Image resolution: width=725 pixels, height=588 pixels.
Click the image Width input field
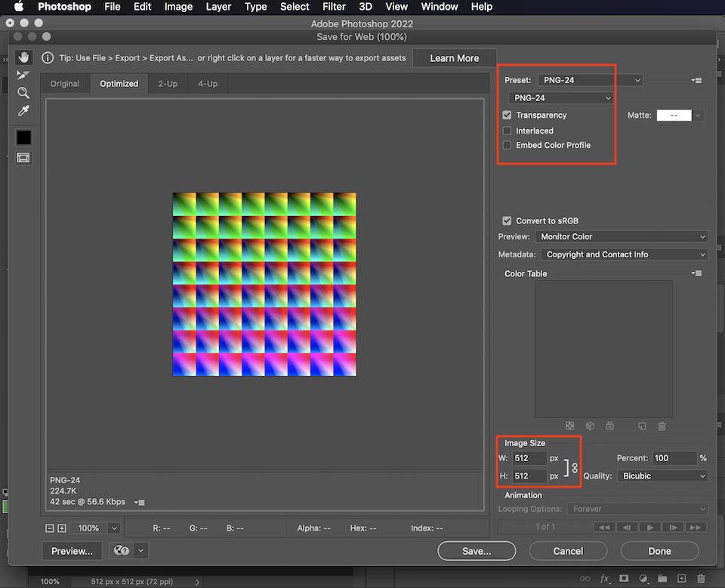click(529, 458)
